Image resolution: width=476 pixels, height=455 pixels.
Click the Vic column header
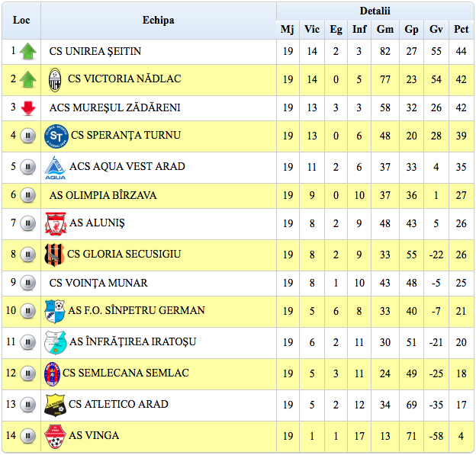click(312, 30)
